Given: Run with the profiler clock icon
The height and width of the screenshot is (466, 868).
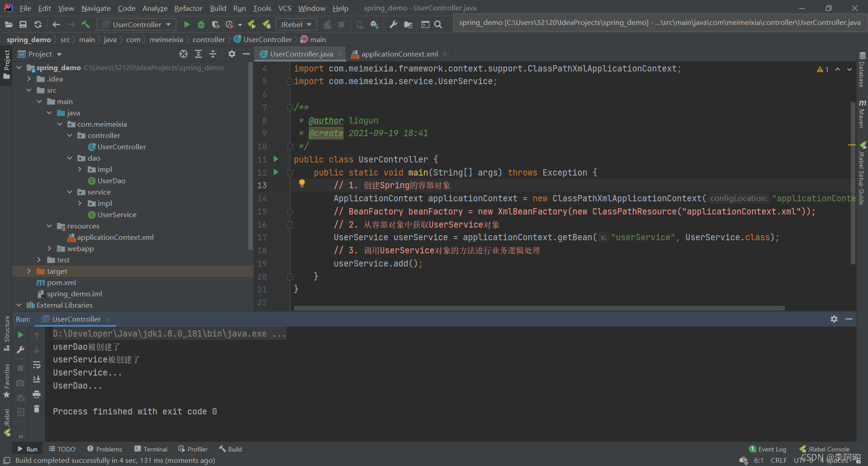Looking at the screenshot, I should [230, 24].
